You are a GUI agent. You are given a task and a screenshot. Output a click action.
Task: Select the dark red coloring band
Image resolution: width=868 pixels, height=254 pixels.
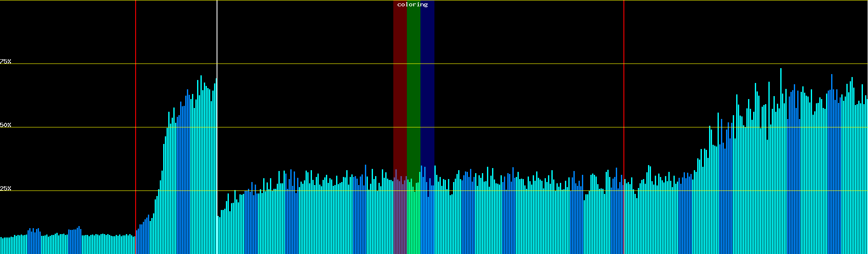click(x=400, y=85)
